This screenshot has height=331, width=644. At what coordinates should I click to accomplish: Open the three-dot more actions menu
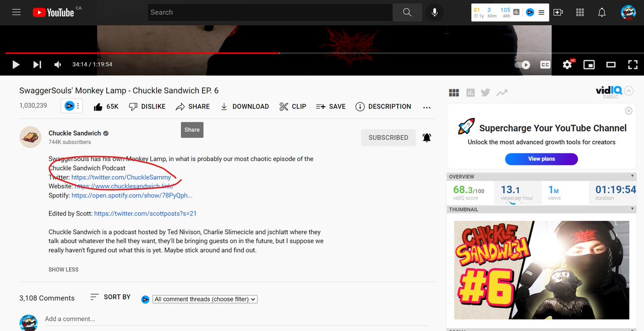(427, 107)
